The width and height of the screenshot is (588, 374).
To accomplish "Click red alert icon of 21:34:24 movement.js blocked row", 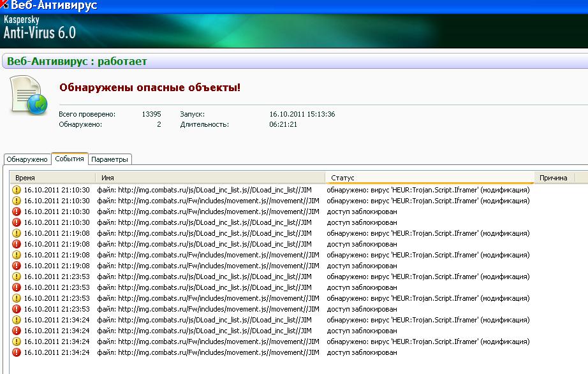I will (x=17, y=353).
